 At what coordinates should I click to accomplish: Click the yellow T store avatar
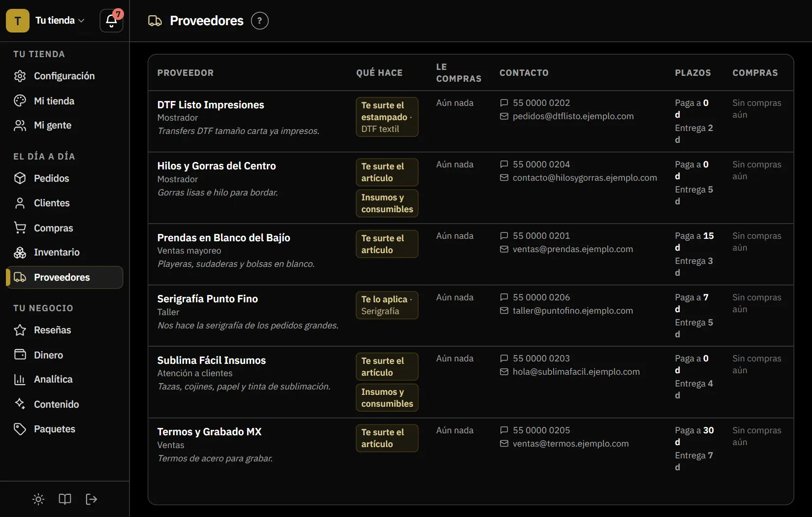pyautogui.click(x=18, y=21)
